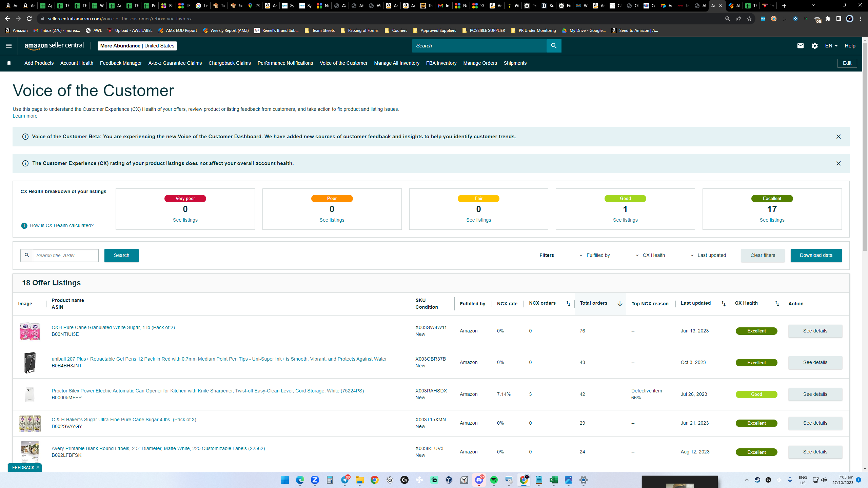Screen dimensions: 868x488
Task: Click Edit on the navigation bar
Action: pos(847,63)
